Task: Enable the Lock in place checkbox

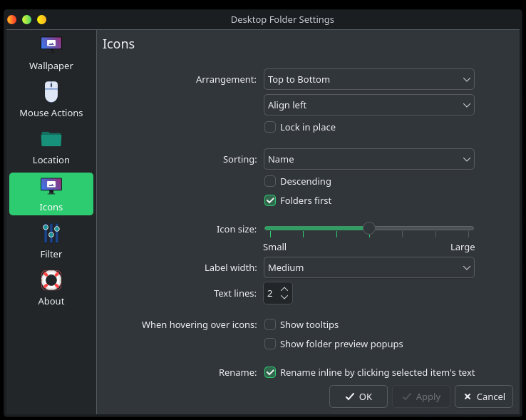Action: pos(270,127)
